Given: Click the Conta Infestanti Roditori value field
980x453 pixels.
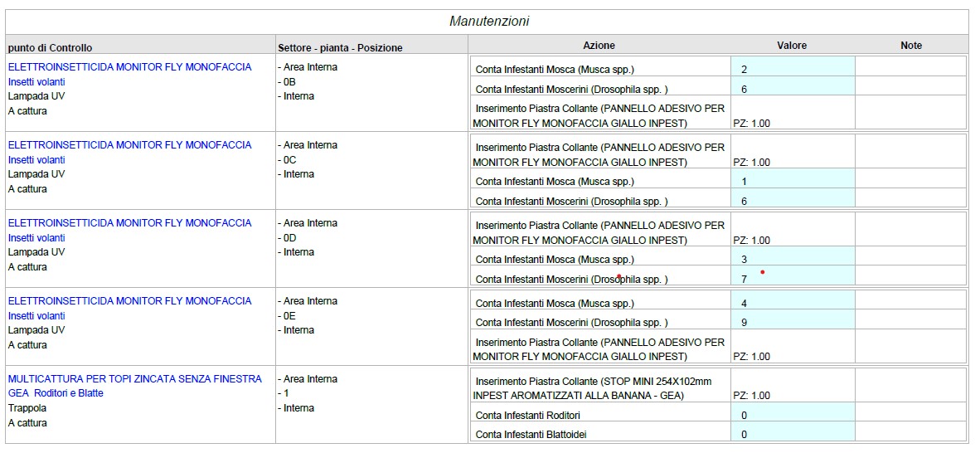Looking at the screenshot, I should click(x=792, y=415).
